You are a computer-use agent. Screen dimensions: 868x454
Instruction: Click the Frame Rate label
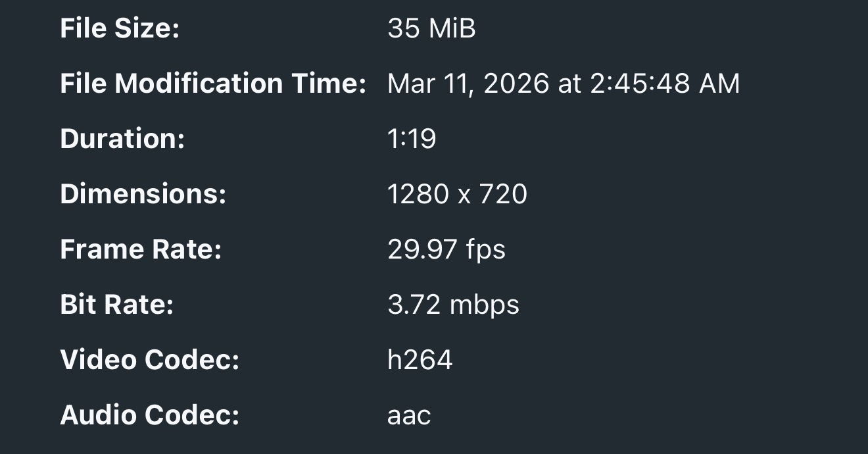(x=141, y=250)
